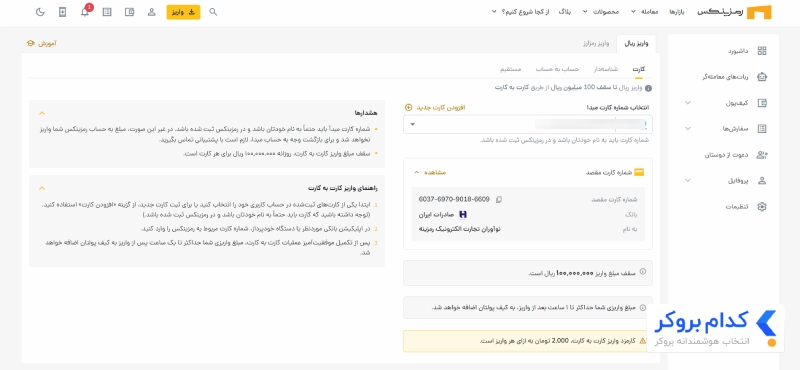The image size is (800, 370).
Task: Collapse destination card with مشاهده toggle
Action: (430, 172)
